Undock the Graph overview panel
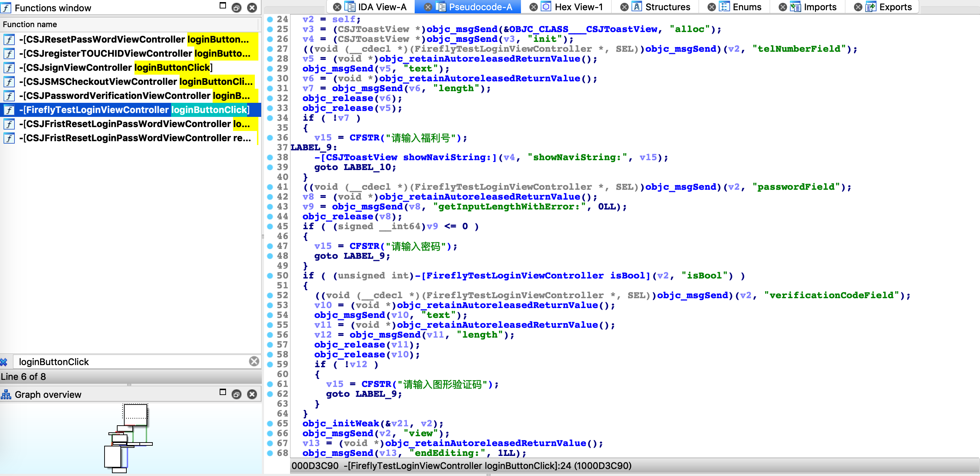 [236, 394]
